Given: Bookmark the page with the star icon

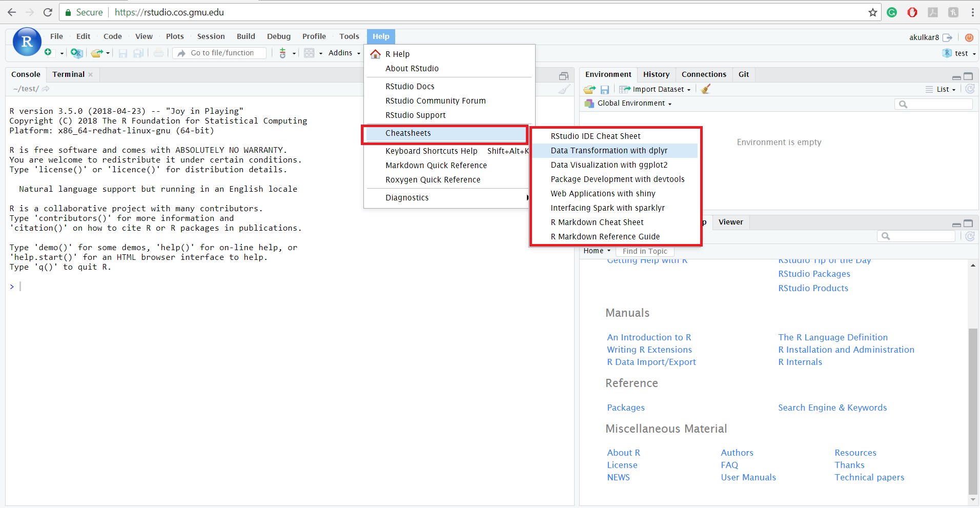Looking at the screenshot, I should pyautogui.click(x=872, y=12).
